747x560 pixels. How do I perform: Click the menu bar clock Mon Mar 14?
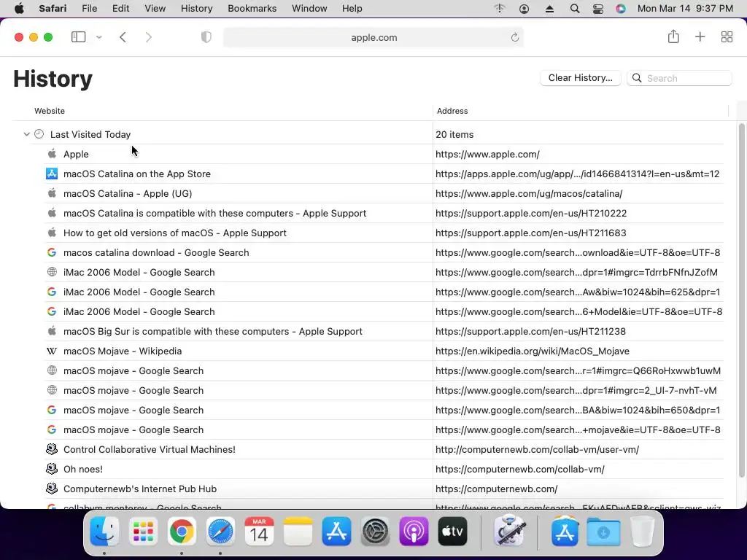click(x=685, y=9)
